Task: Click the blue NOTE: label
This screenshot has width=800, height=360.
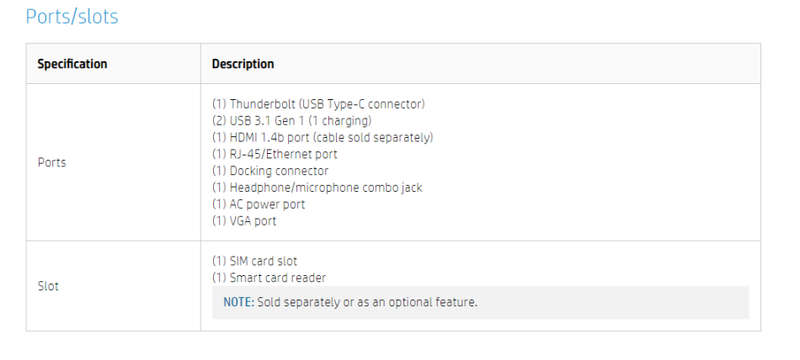Action: click(x=239, y=302)
